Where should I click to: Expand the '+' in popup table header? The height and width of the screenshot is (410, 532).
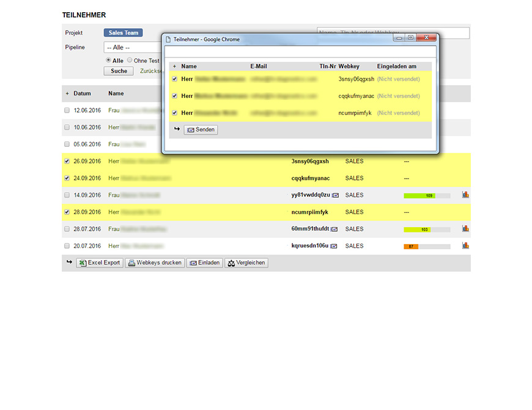coord(174,66)
